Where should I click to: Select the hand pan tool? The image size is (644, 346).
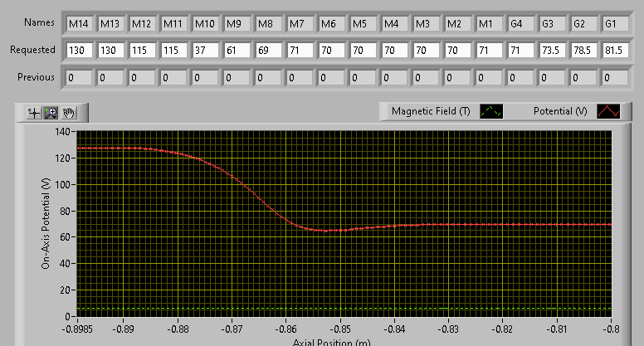[x=69, y=113]
